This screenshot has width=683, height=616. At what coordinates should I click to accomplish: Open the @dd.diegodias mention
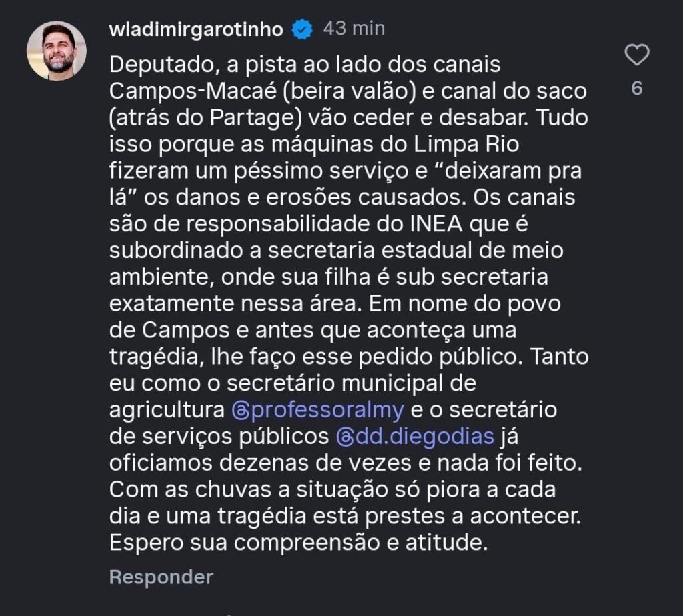(x=415, y=437)
